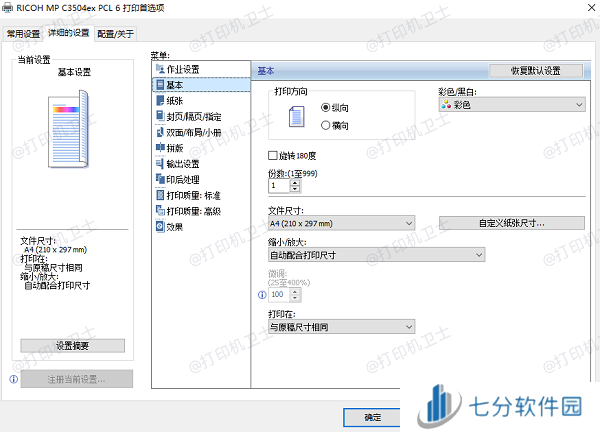Click the 确定 button

click(x=372, y=417)
